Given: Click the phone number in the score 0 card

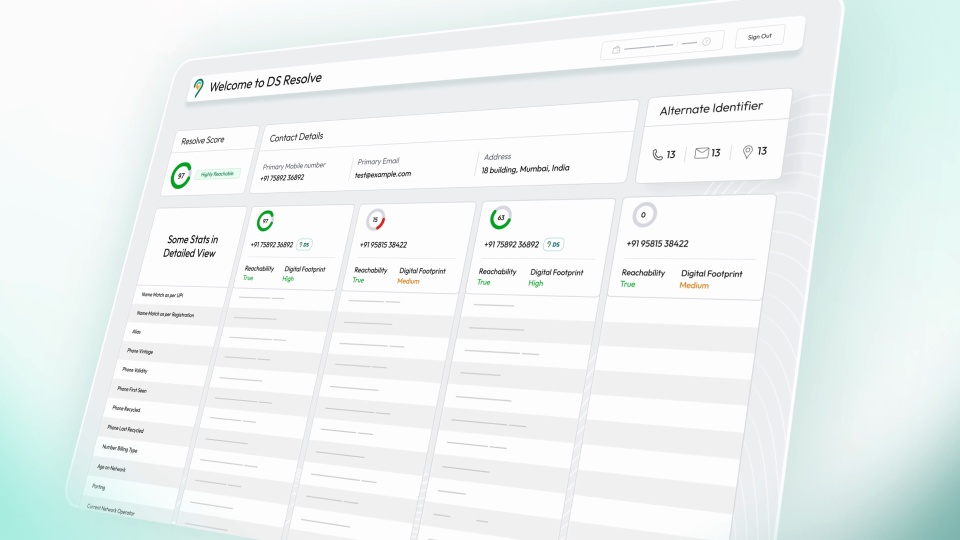Looking at the screenshot, I should [x=657, y=244].
